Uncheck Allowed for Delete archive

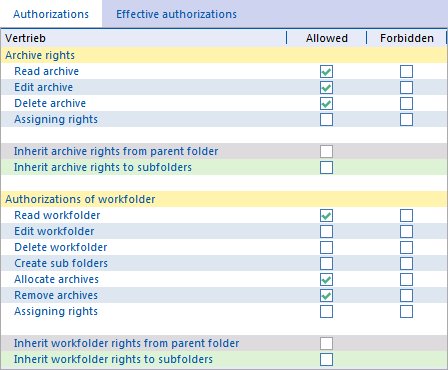pyautogui.click(x=326, y=103)
